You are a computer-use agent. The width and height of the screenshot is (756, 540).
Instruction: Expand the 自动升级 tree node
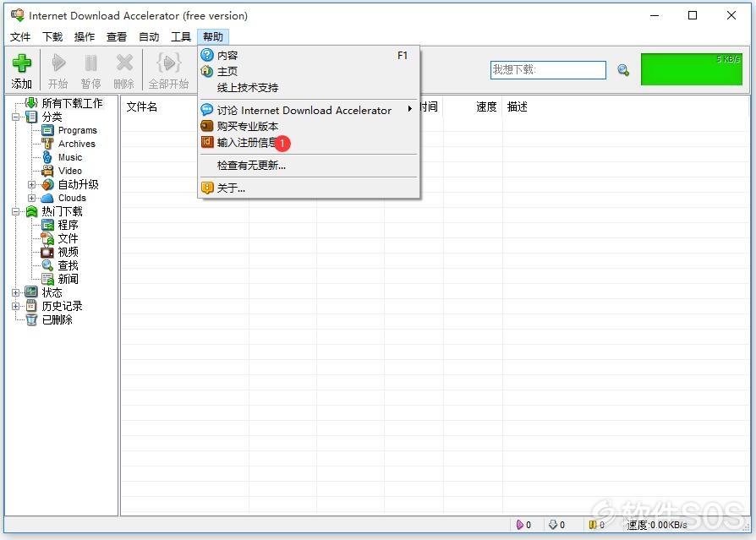tap(31, 184)
